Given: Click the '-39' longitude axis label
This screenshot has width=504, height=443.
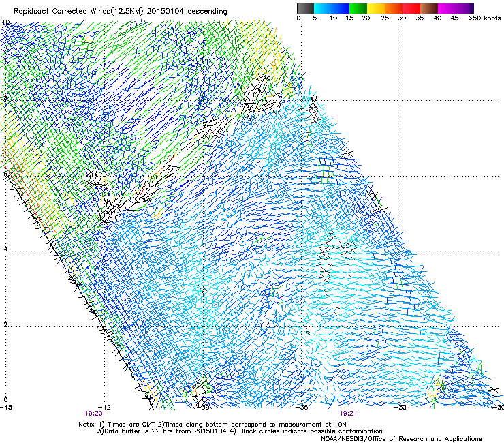Looking at the screenshot, I should click(x=204, y=408).
